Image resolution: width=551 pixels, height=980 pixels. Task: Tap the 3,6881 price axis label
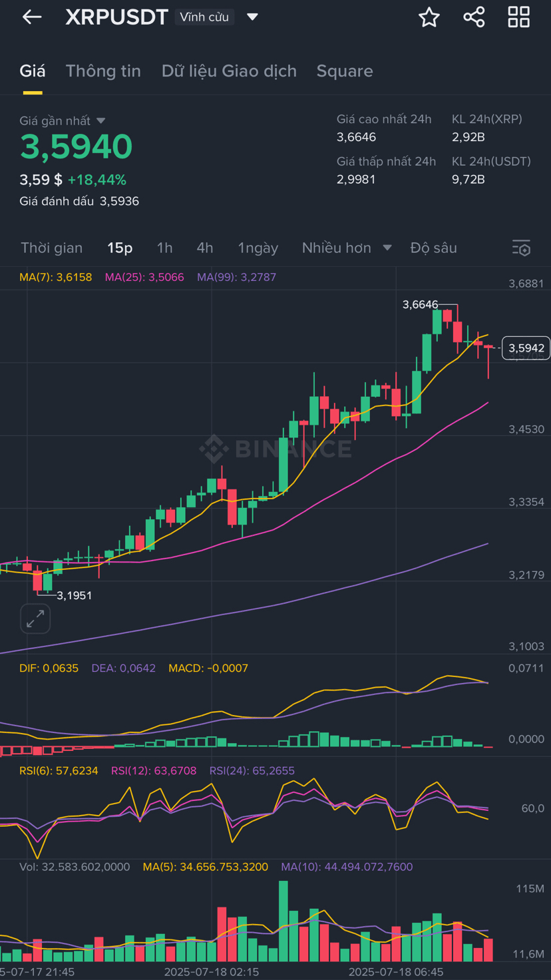526,284
